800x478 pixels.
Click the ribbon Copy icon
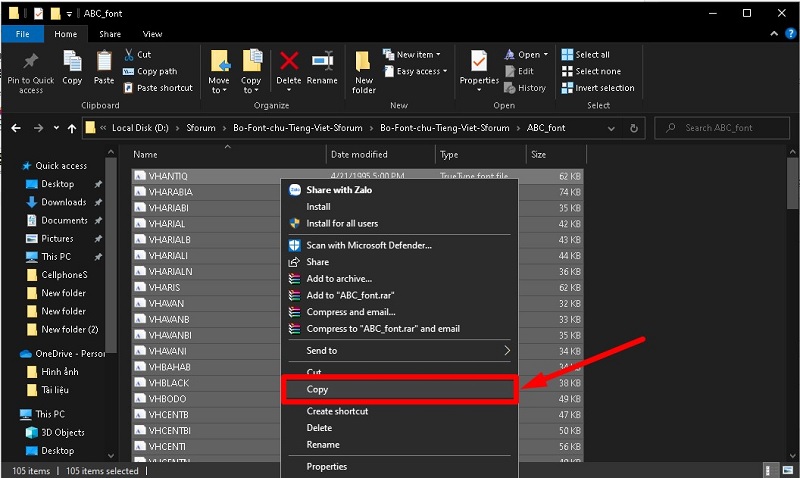(x=72, y=61)
